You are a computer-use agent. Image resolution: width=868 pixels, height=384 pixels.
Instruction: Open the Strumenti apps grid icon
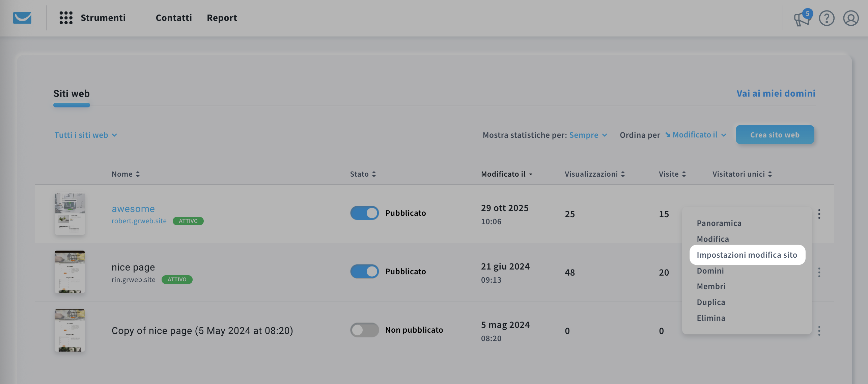click(x=66, y=18)
